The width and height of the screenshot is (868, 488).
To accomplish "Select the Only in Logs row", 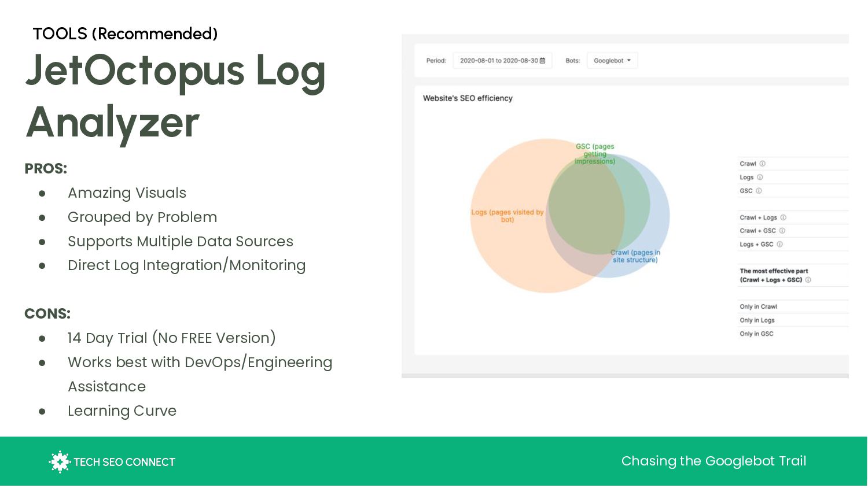I will (793, 320).
